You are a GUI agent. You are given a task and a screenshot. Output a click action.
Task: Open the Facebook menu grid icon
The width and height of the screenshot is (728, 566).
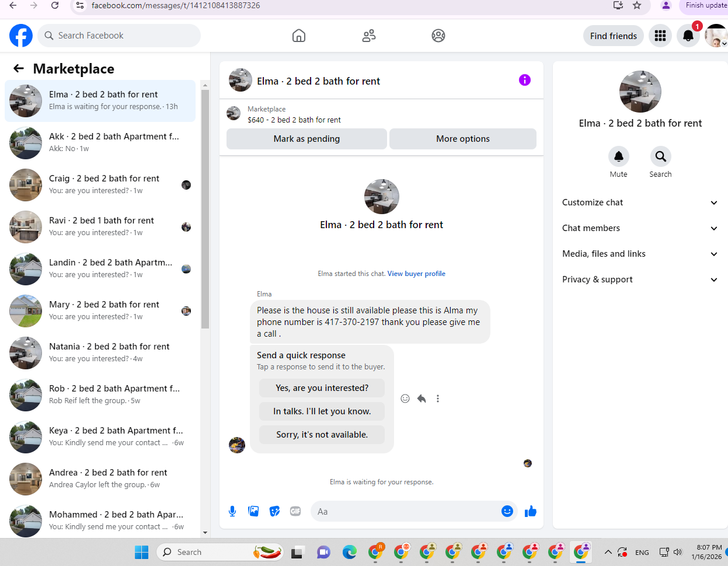(x=660, y=36)
